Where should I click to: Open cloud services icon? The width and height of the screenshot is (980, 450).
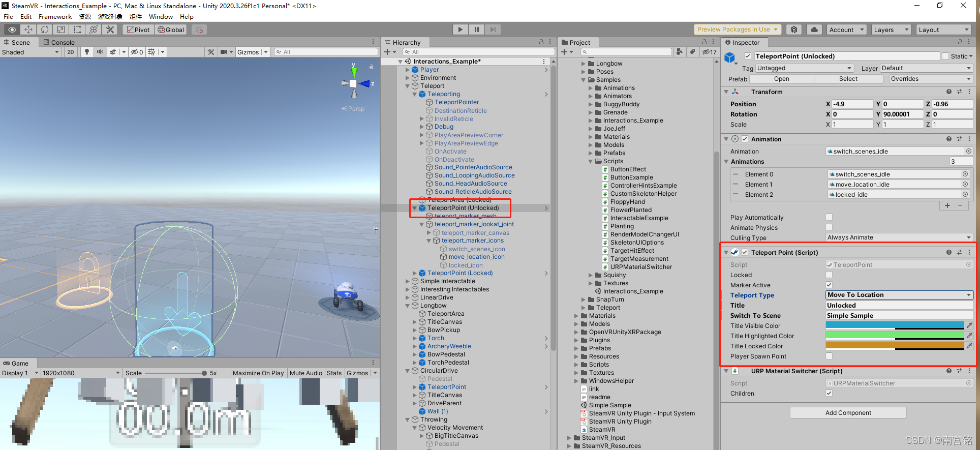point(814,29)
